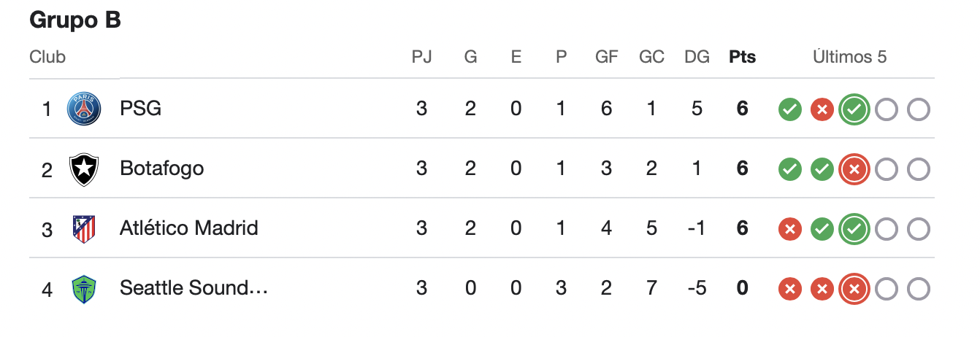The height and width of the screenshot is (337, 980).
Task: Select PSG's red loss result icon
Action: (822, 110)
